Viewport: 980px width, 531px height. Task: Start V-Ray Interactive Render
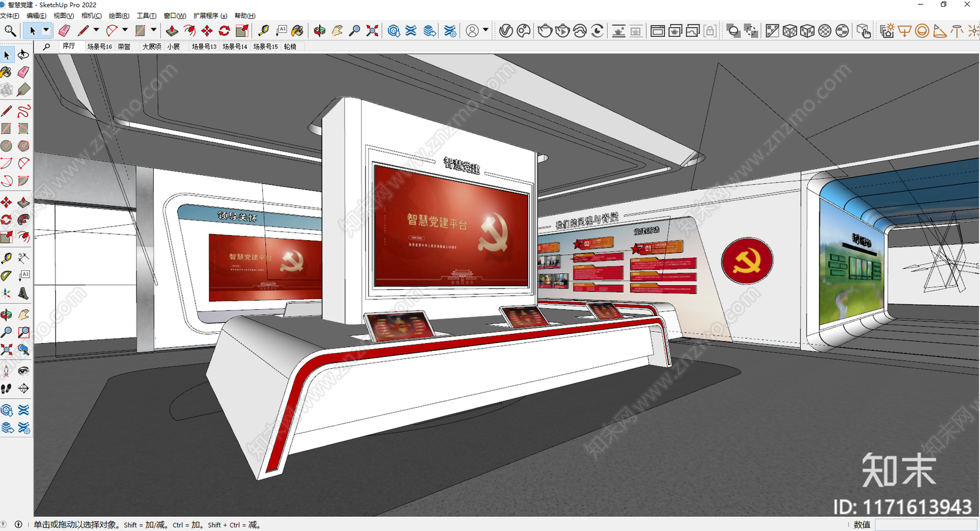tap(562, 31)
